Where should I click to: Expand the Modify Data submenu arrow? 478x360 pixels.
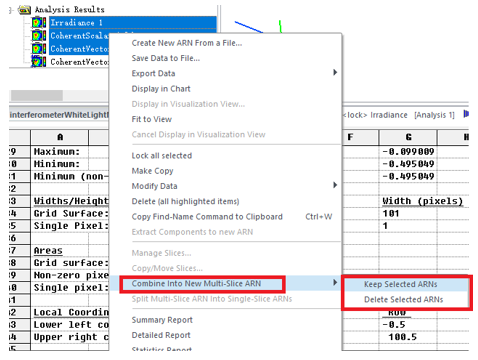point(335,185)
